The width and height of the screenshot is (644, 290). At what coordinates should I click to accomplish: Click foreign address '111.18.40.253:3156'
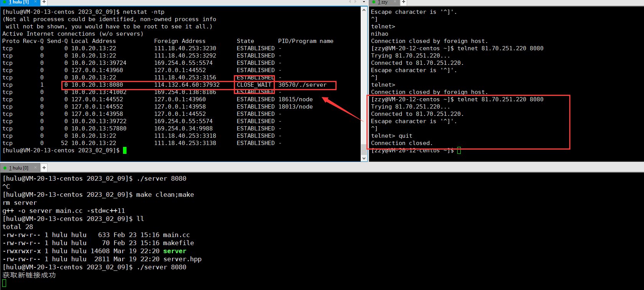(x=185, y=77)
